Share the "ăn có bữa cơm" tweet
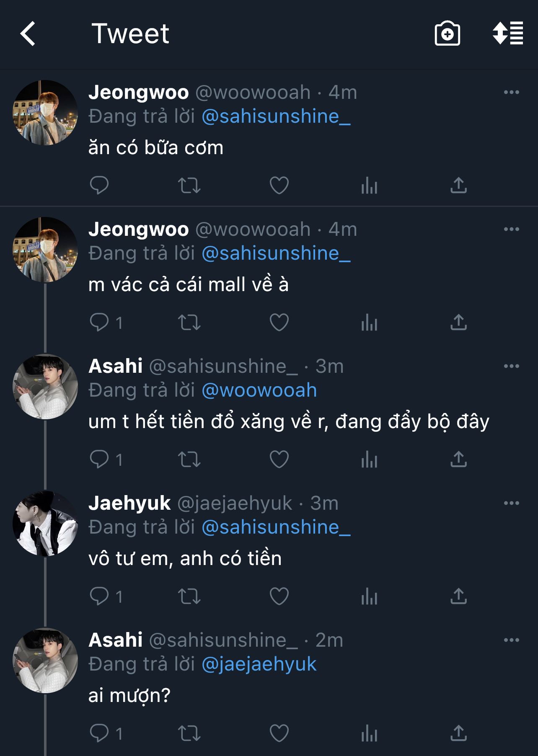This screenshot has height=756, width=538. pyautogui.click(x=458, y=185)
